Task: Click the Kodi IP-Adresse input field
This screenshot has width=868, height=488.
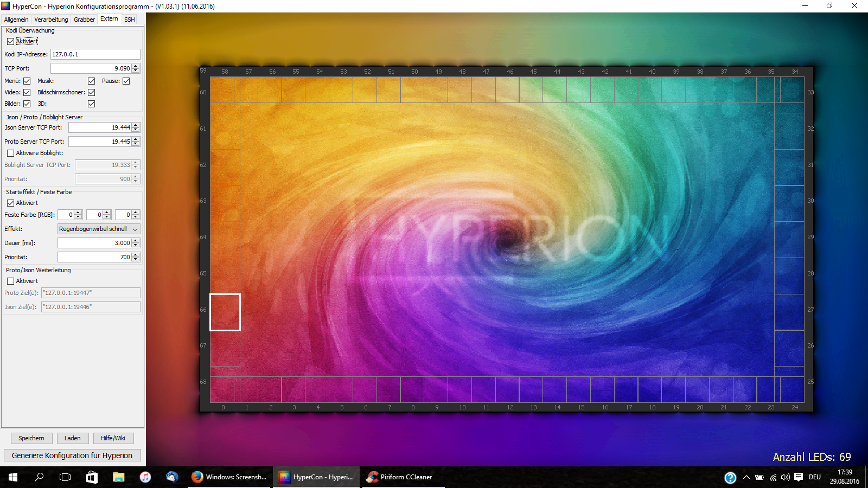Action: (x=95, y=54)
